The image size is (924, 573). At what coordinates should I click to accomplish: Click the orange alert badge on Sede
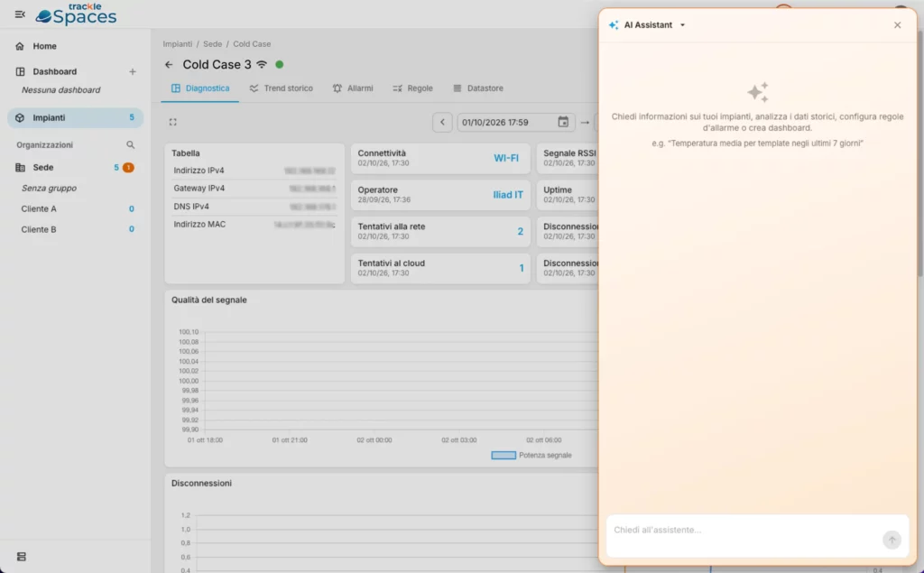pos(128,168)
